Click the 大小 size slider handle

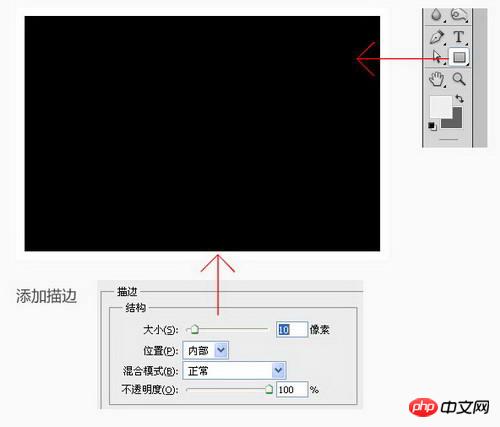194,330
